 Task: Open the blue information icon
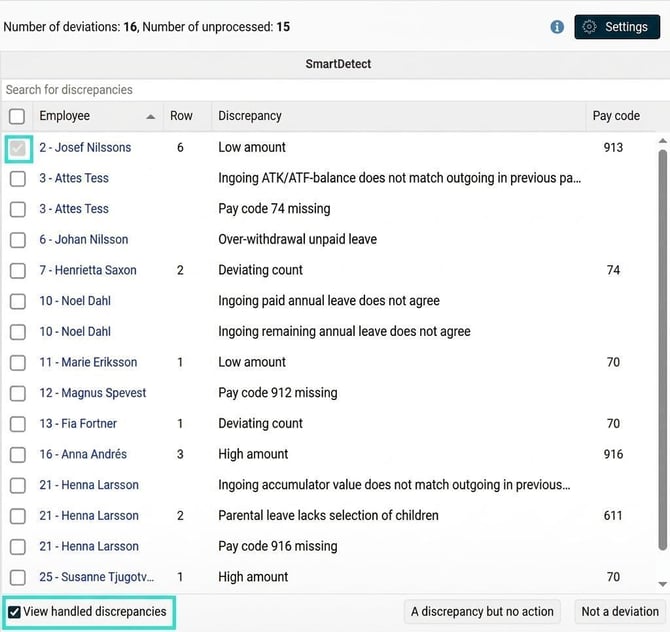click(557, 27)
